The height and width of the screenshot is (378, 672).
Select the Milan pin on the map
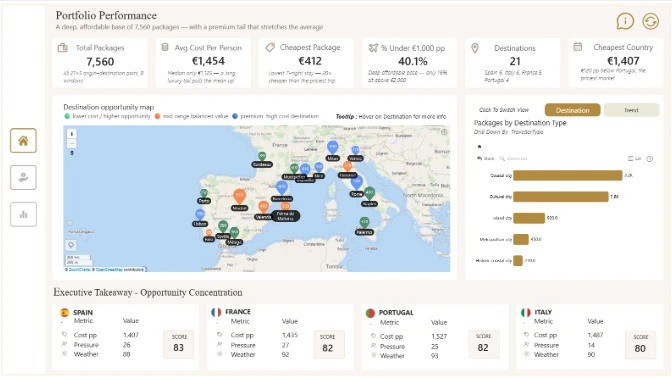click(x=333, y=148)
